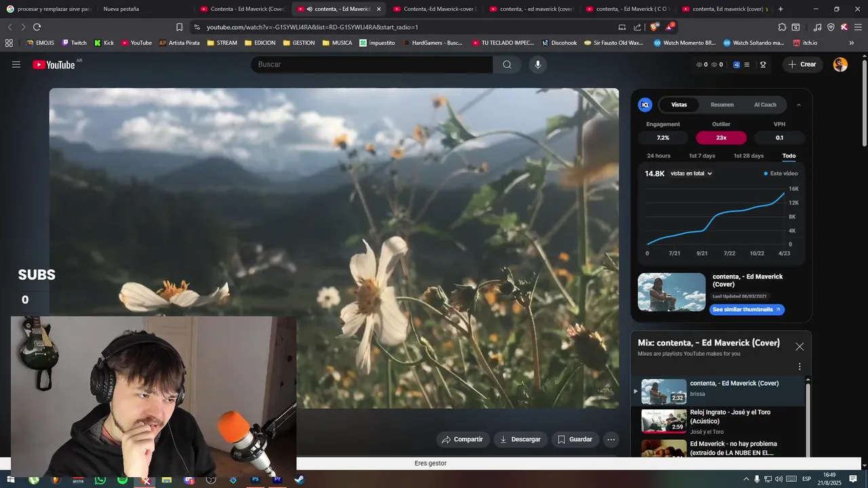Click See similar thumbnails link
868x488 pixels.
click(747, 310)
